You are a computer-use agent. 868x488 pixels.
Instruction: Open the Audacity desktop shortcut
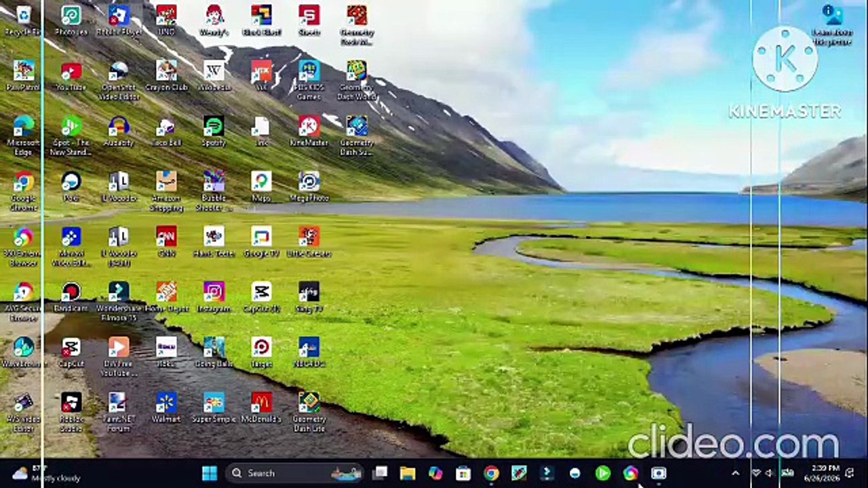[119, 131]
